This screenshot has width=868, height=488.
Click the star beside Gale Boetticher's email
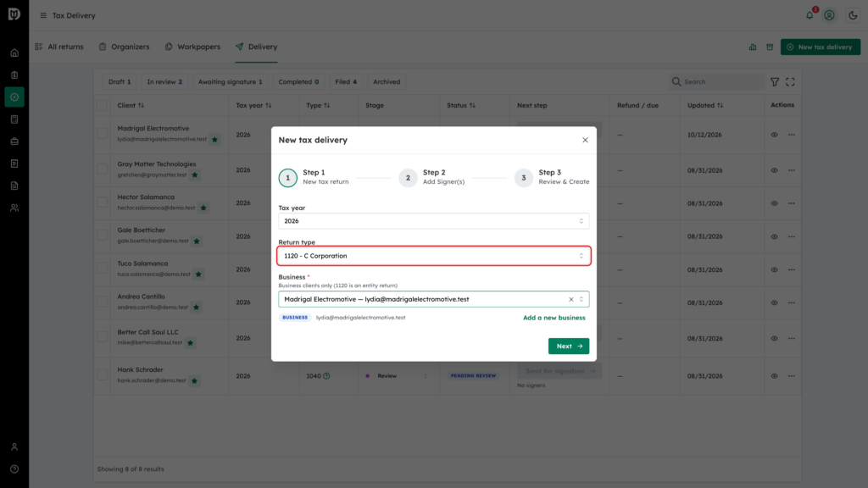(197, 241)
